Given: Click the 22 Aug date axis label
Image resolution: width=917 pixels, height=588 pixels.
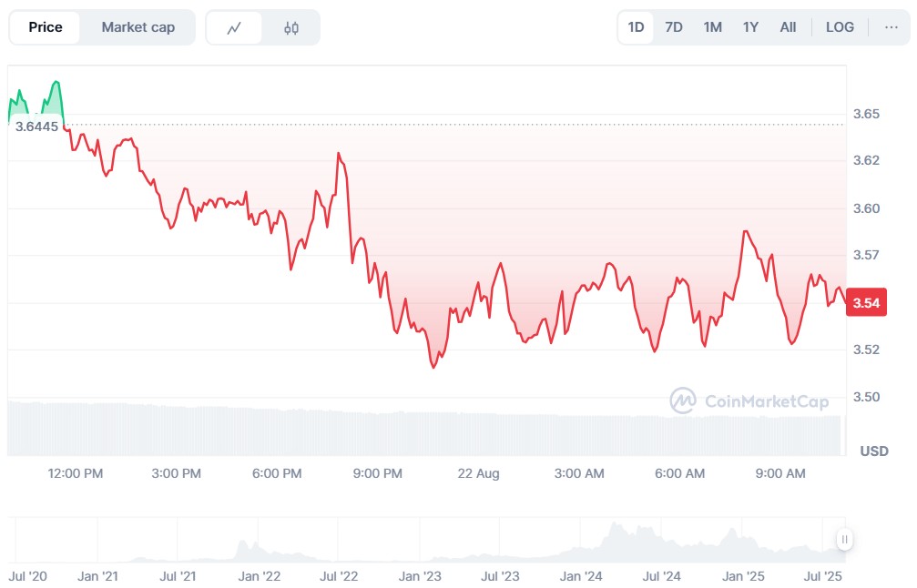Looking at the screenshot, I should pyautogui.click(x=478, y=473).
